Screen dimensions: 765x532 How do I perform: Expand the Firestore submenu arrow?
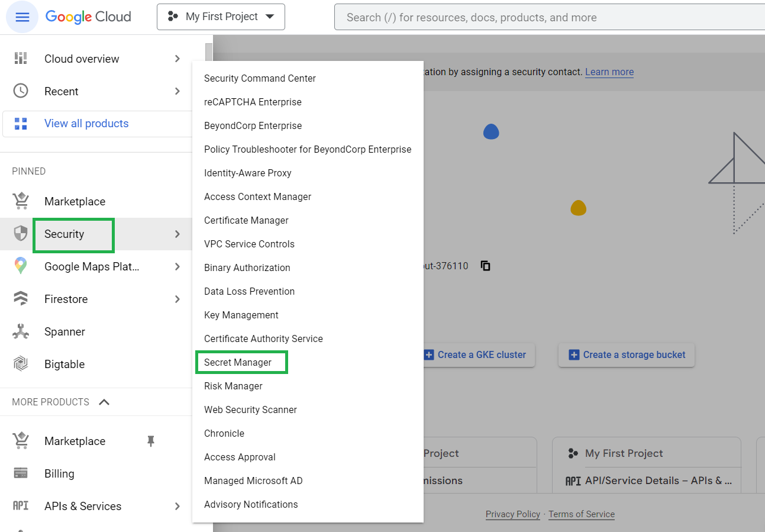[177, 299]
